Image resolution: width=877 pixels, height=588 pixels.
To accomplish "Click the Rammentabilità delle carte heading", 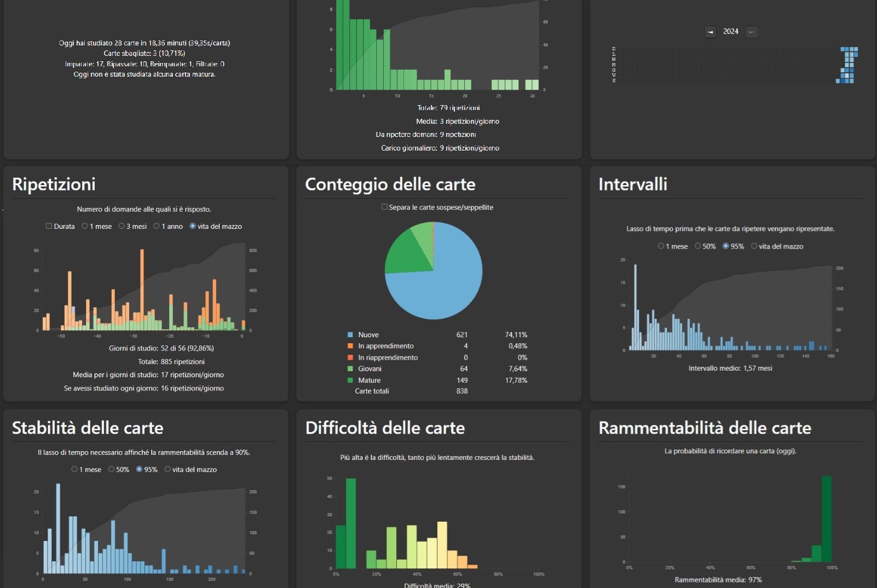I will 705,428.
